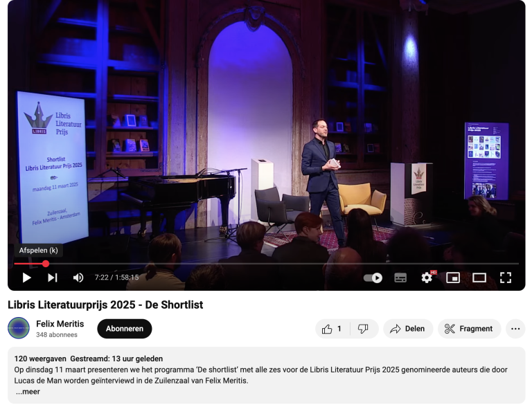Dislike the video with thumbs down
This screenshot has width=532, height=407.
click(364, 329)
